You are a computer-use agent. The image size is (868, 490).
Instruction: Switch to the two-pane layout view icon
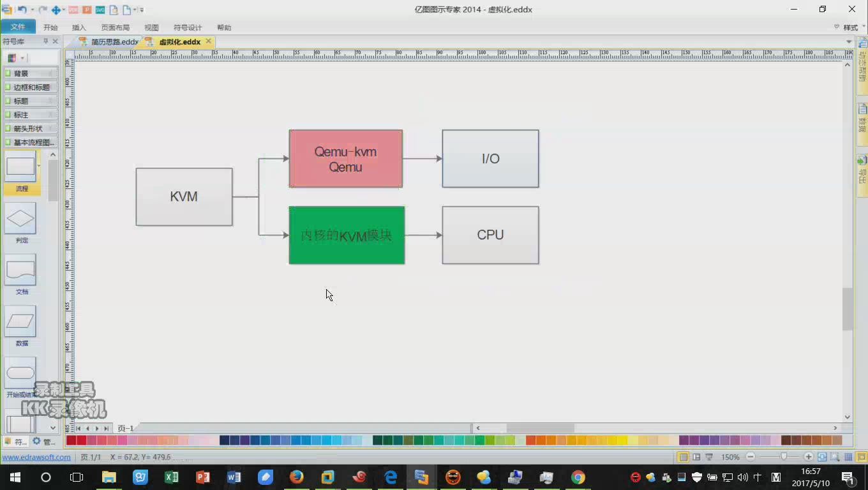click(x=696, y=457)
